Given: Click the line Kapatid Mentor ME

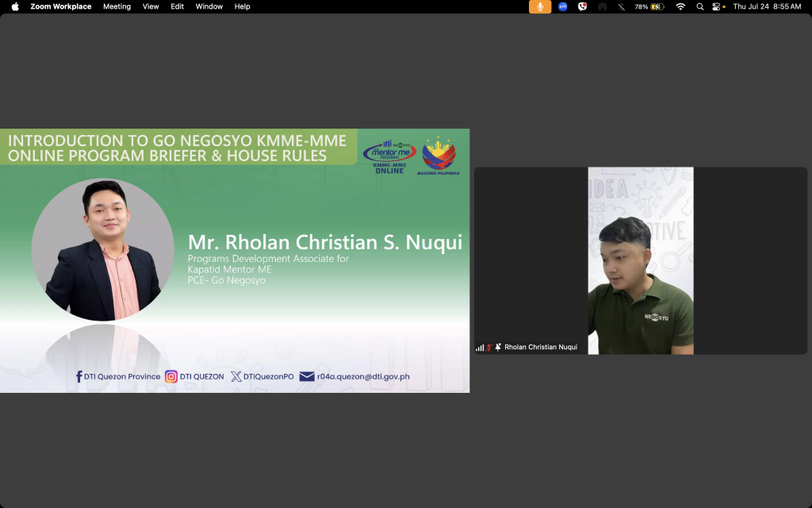Looking at the screenshot, I should tap(229, 270).
